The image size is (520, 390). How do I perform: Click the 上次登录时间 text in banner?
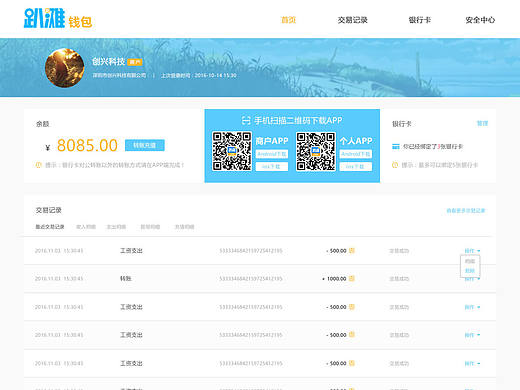tap(199, 76)
